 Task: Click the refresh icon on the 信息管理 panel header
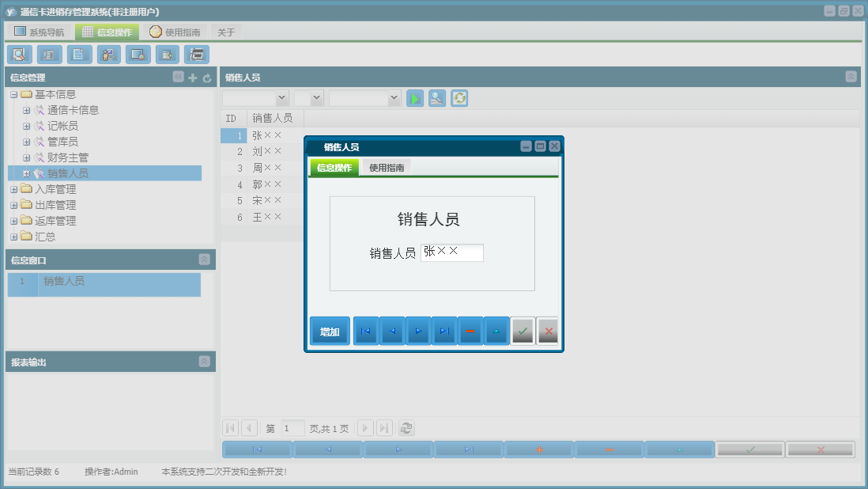pyautogui.click(x=205, y=78)
